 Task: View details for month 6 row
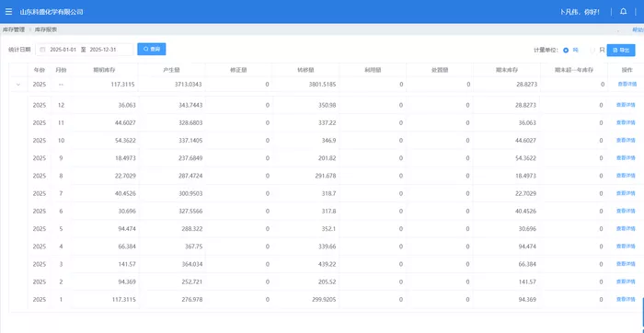click(626, 211)
